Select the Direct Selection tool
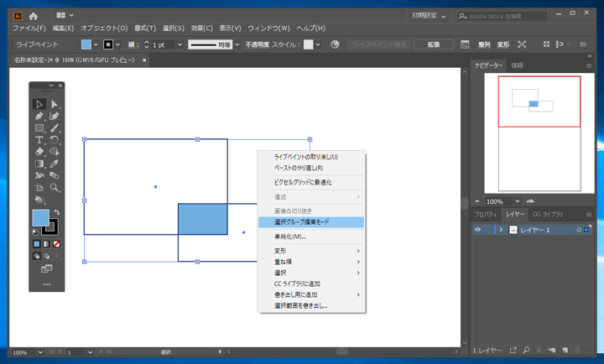Image resolution: width=604 pixels, height=364 pixels. click(55, 104)
